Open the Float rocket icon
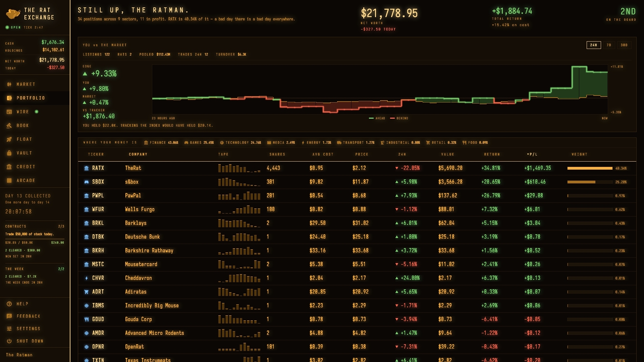 9,139
